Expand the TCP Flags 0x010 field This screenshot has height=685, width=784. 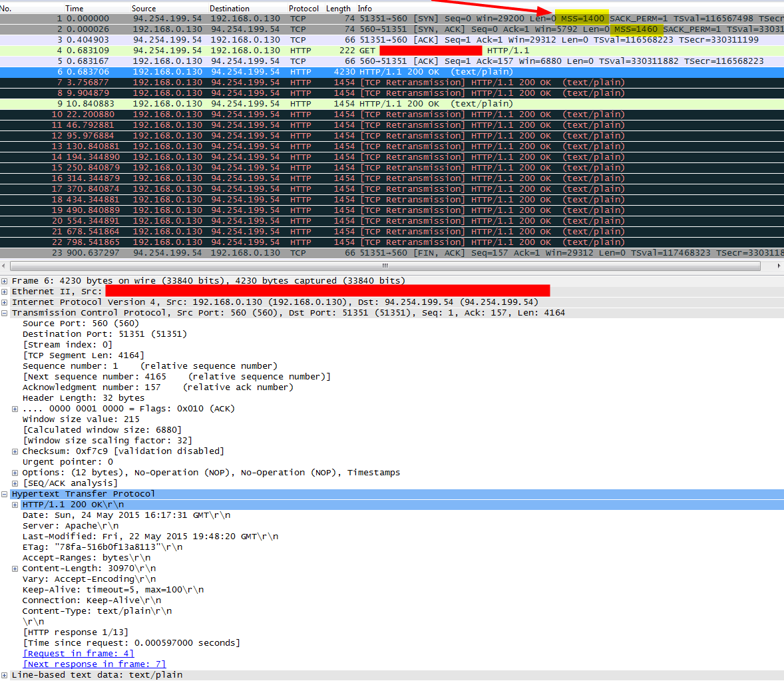(x=15, y=409)
